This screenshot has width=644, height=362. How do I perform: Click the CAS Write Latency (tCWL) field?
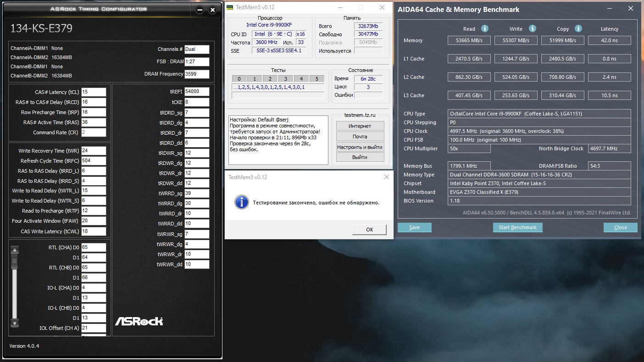pyautogui.click(x=94, y=231)
